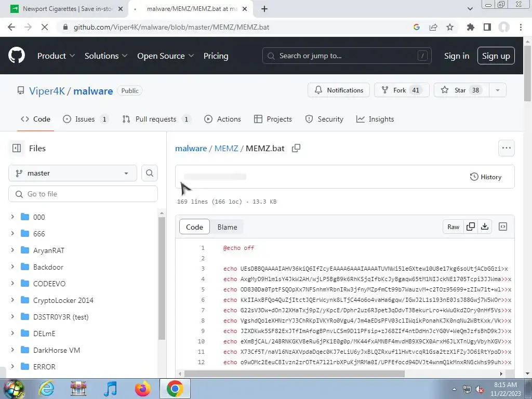This screenshot has height=399, width=532.
Task: Expand the 000 folder
Action: 12,217
